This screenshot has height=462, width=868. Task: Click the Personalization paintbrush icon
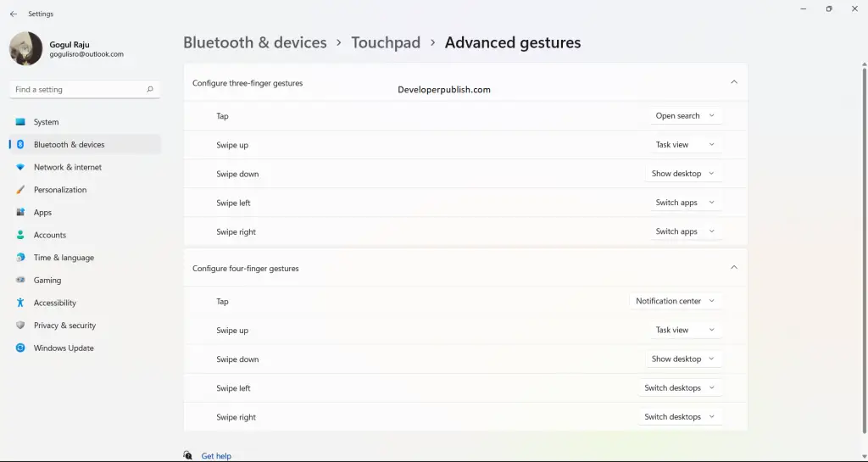click(20, 190)
